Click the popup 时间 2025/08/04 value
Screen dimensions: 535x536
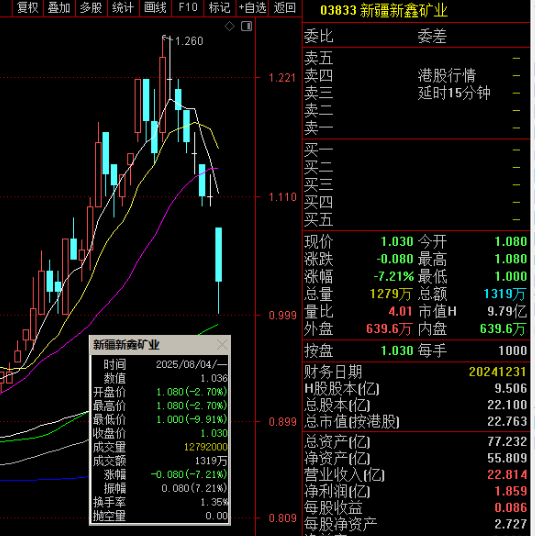coord(191,364)
